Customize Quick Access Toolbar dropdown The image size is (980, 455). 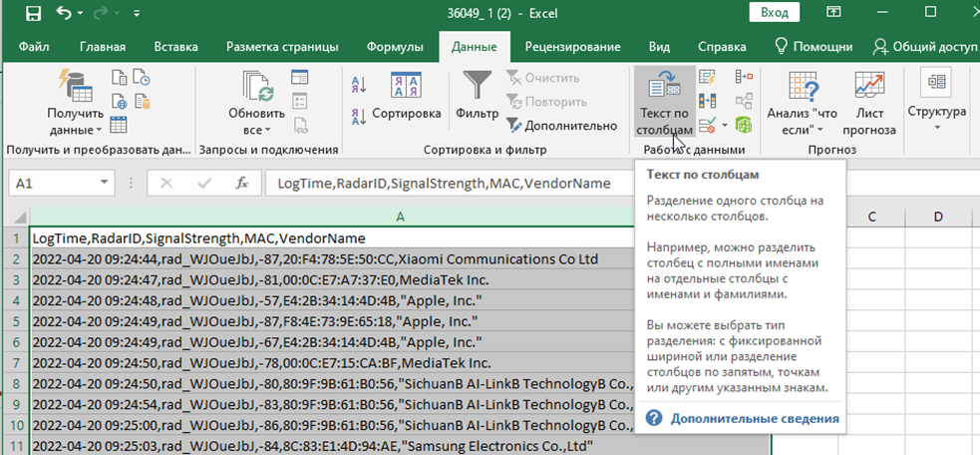137,13
